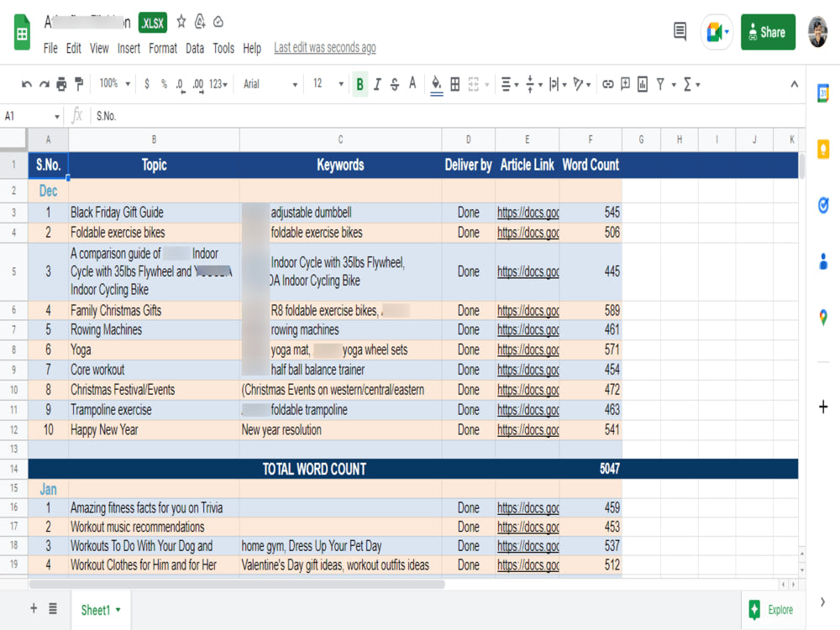
Task: Click the Insert comment icon
Action: pyautogui.click(x=625, y=84)
